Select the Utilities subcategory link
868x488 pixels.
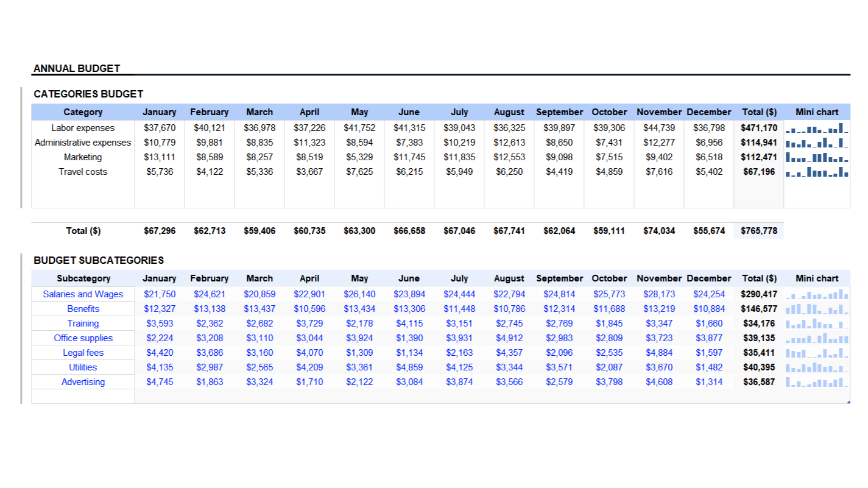point(83,367)
